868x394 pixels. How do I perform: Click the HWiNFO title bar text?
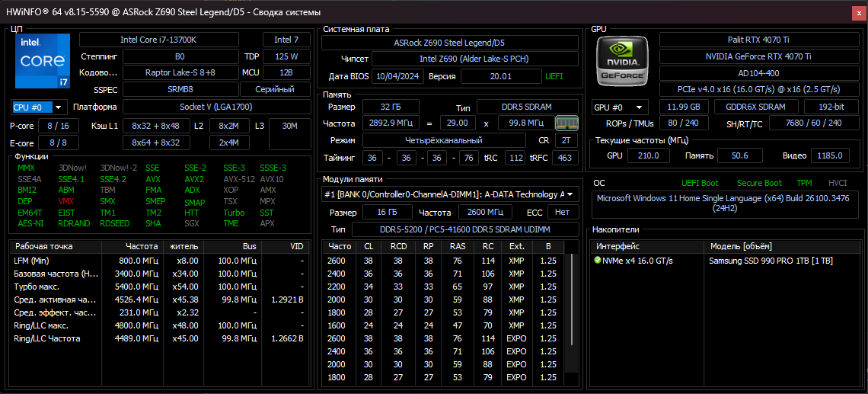click(x=161, y=12)
